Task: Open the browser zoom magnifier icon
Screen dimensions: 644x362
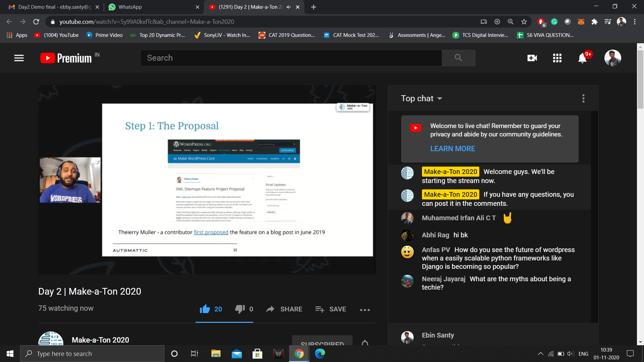Action: coord(511,22)
